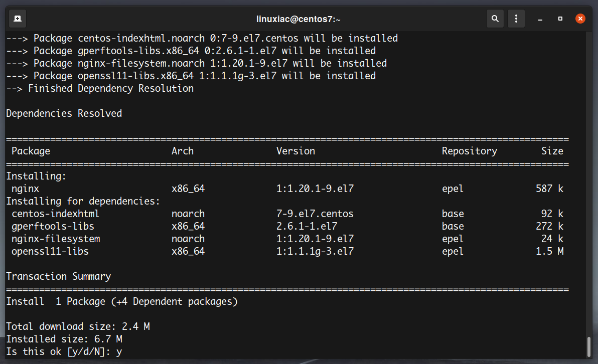
Task: Click the minimize icon
Action: click(540, 18)
